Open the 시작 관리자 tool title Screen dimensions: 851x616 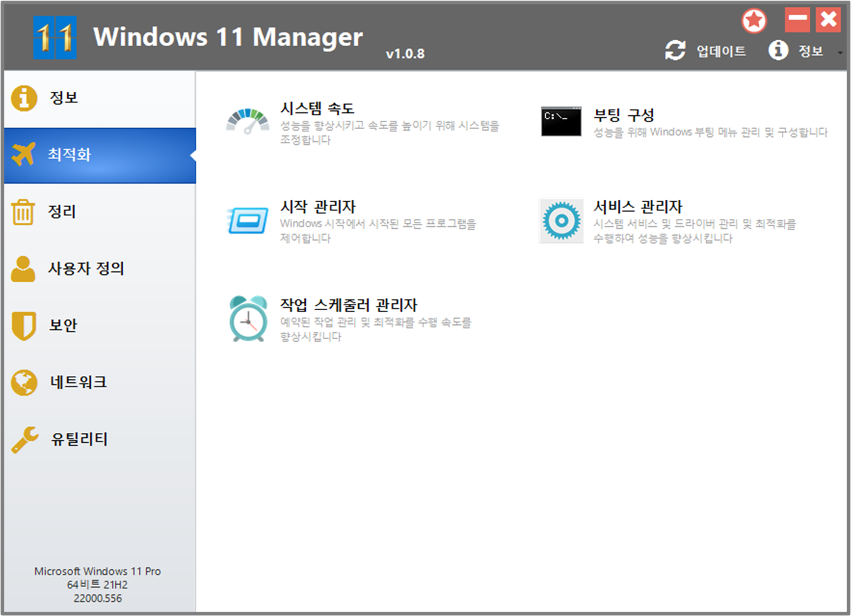tap(318, 207)
